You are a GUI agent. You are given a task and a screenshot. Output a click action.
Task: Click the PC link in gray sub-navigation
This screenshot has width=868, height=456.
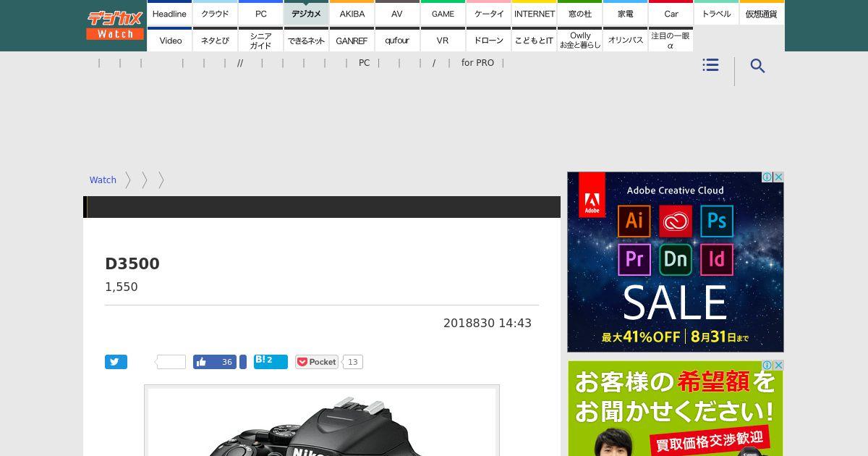(x=364, y=63)
